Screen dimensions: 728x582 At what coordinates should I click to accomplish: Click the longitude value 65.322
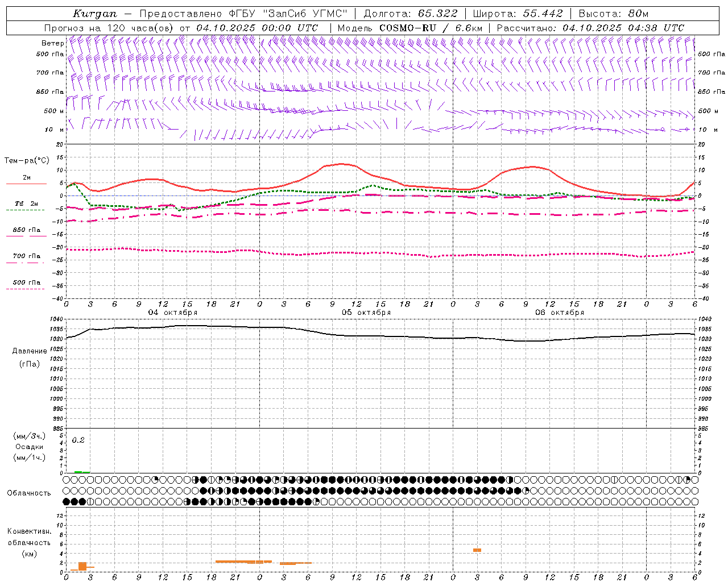[437, 14]
